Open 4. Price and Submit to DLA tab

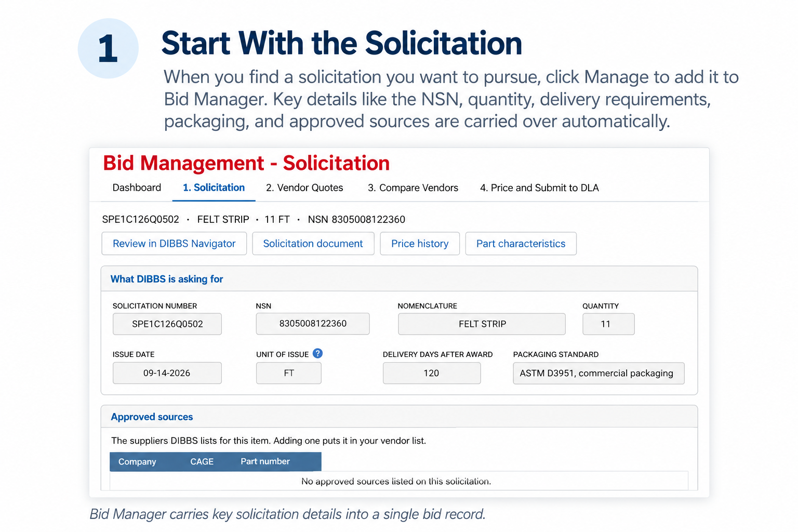pyautogui.click(x=539, y=188)
